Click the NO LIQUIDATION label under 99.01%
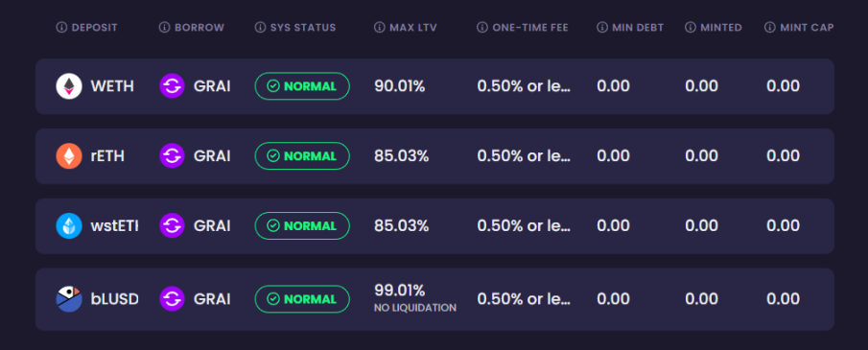Image resolution: width=868 pixels, height=350 pixels. click(x=415, y=308)
